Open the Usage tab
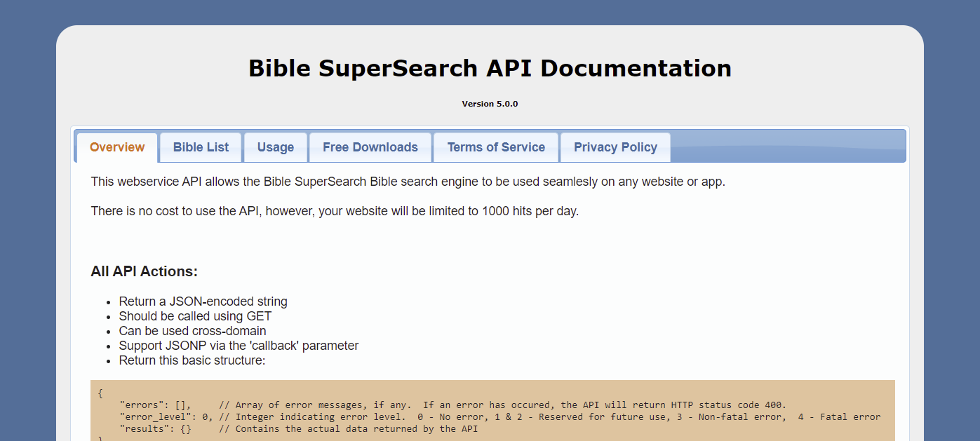Screen dimensions: 980x441 [x=276, y=147]
